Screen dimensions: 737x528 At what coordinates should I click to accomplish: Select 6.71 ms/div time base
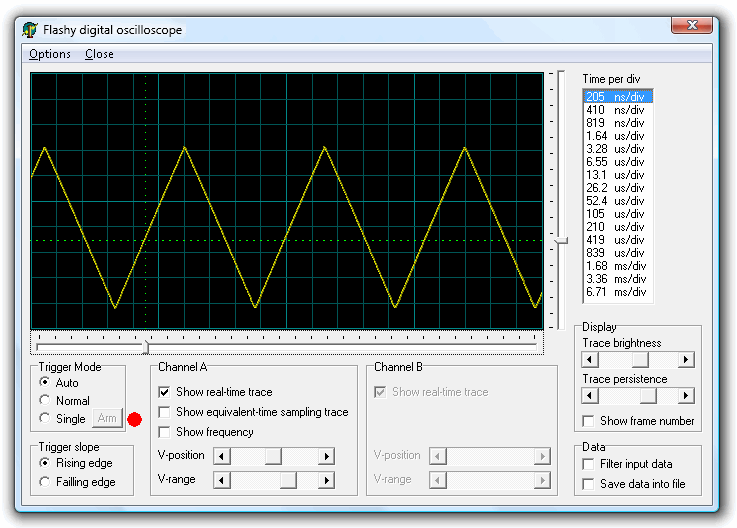point(618,292)
